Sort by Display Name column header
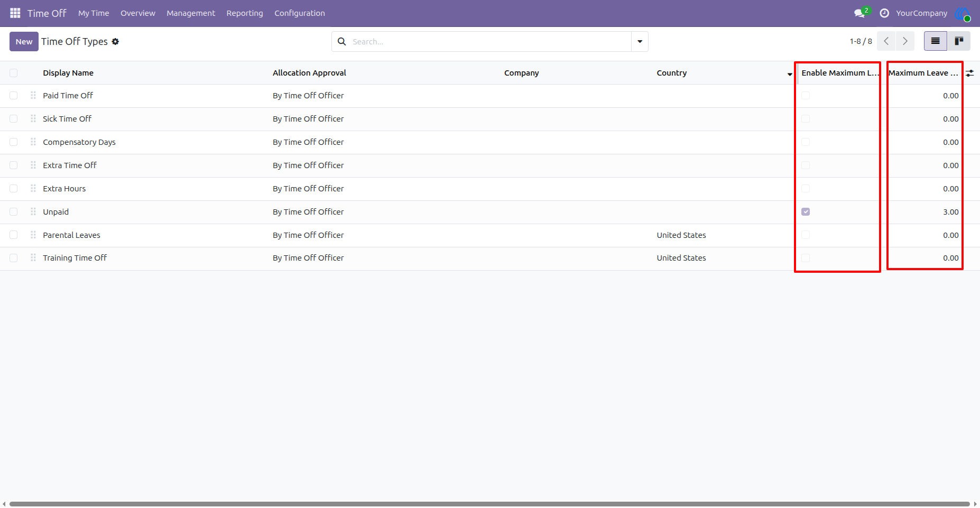Screen dimensions: 980x508 [68, 73]
